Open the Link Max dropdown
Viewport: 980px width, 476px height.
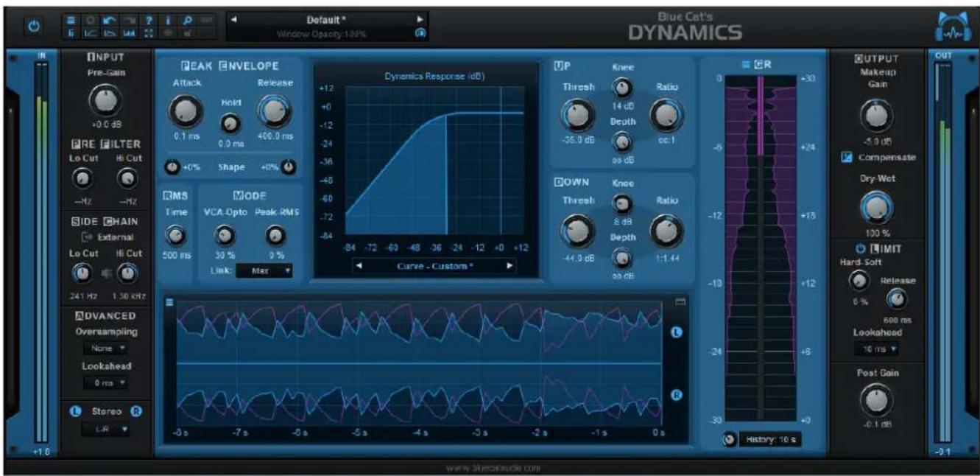(264, 271)
